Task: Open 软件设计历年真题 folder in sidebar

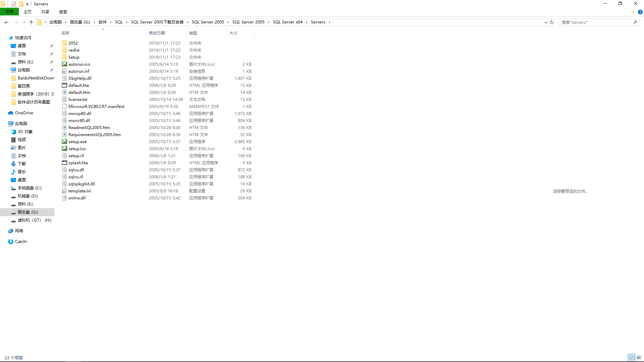Action: (x=34, y=102)
